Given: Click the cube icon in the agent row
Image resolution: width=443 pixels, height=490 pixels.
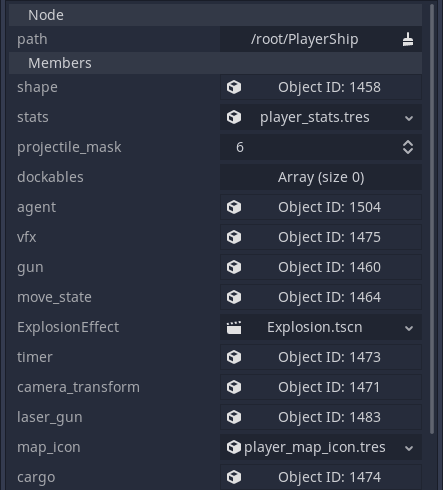Looking at the screenshot, I should [x=234, y=207].
